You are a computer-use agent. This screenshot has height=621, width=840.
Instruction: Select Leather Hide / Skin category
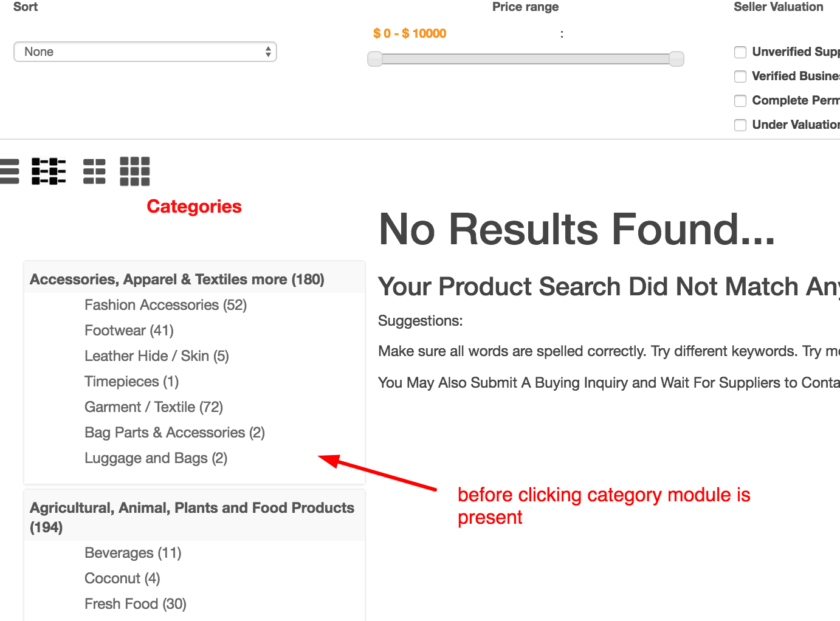(x=157, y=356)
